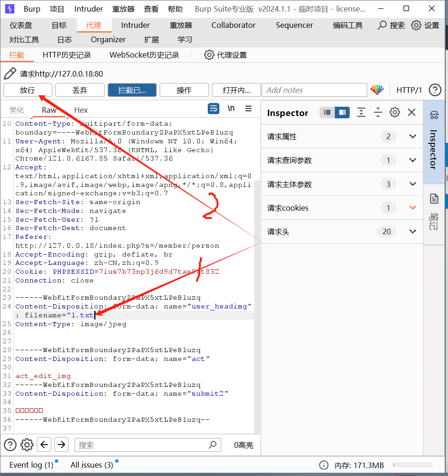Click the memory info icon
This screenshot has width=448, height=476.
click(324, 465)
